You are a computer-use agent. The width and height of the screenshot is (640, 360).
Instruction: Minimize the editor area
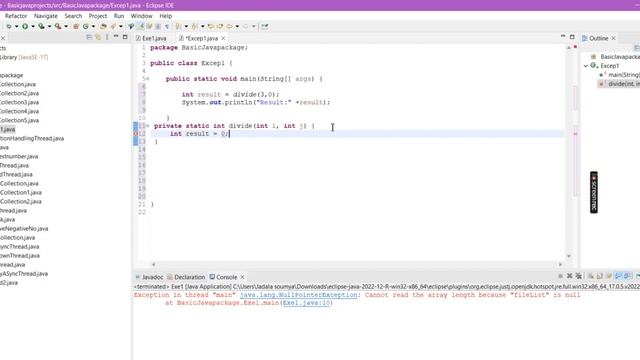click(563, 37)
